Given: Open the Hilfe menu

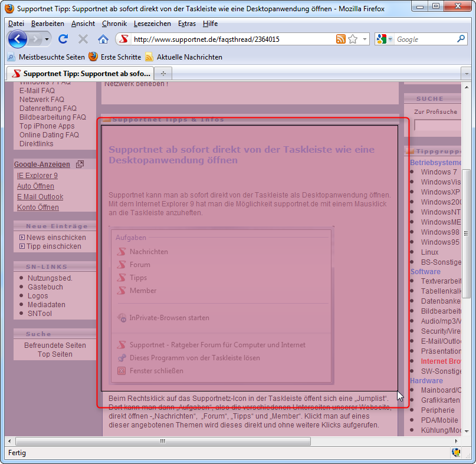Looking at the screenshot, I should pyautogui.click(x=211, y=24).
